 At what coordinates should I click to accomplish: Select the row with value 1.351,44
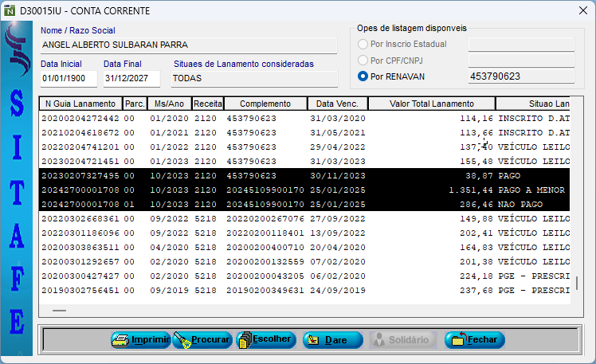[x=303, y=190]
